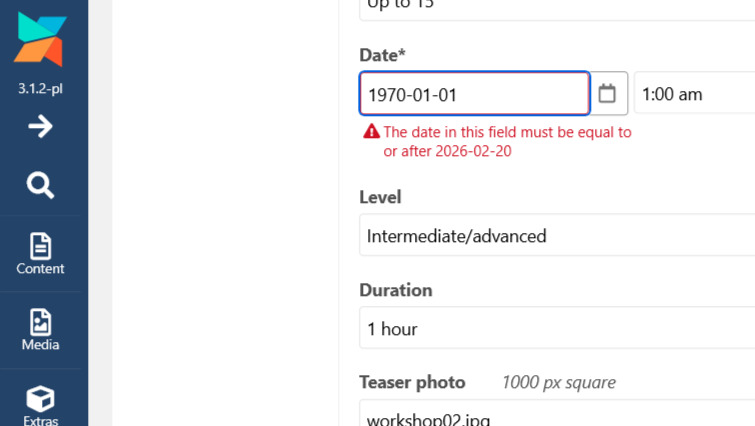Viewport: 755px width, 426px height.
Task: Click the red warning icon under Date
Action: pyautogui.click(x=371, y=132)
